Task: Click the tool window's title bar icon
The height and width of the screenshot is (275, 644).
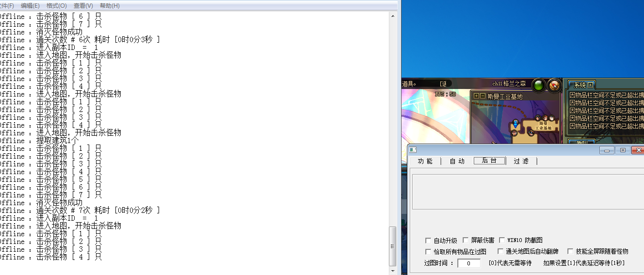Action: click(x=412, y=150)
